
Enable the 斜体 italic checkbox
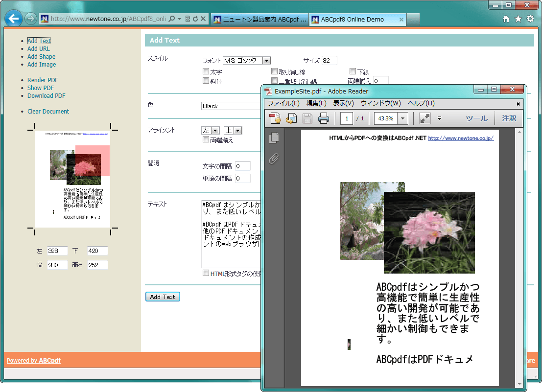[206, 80]
